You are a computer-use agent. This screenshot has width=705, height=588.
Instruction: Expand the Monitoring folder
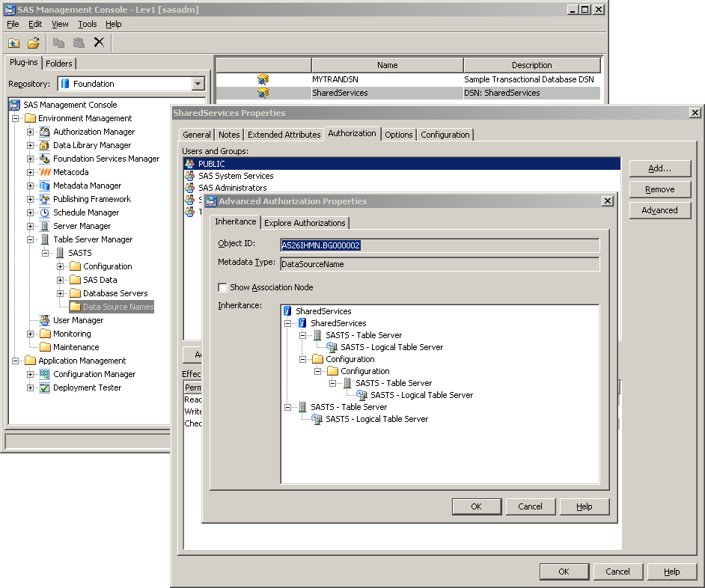click(30, 334)
